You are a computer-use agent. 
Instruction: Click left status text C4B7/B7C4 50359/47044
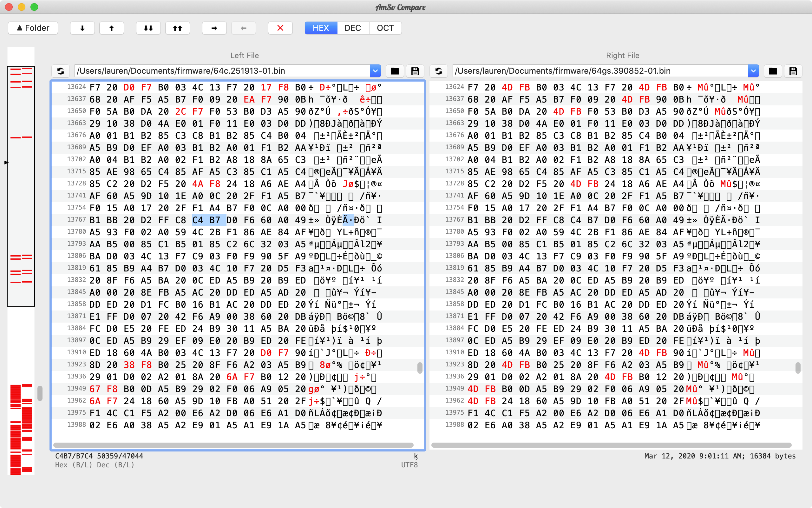pos(99,456)
